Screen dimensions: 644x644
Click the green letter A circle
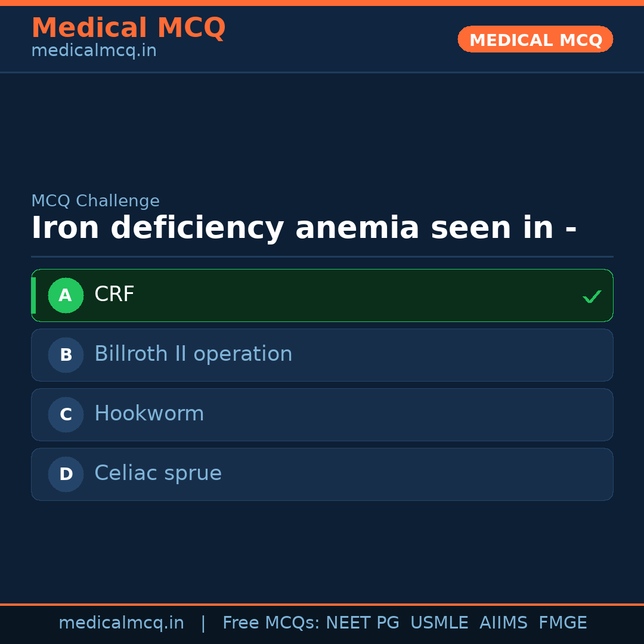66,295
